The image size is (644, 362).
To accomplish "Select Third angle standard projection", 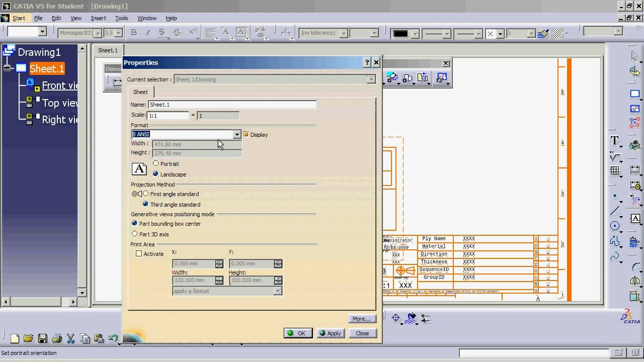I will (x=145, y=204).
